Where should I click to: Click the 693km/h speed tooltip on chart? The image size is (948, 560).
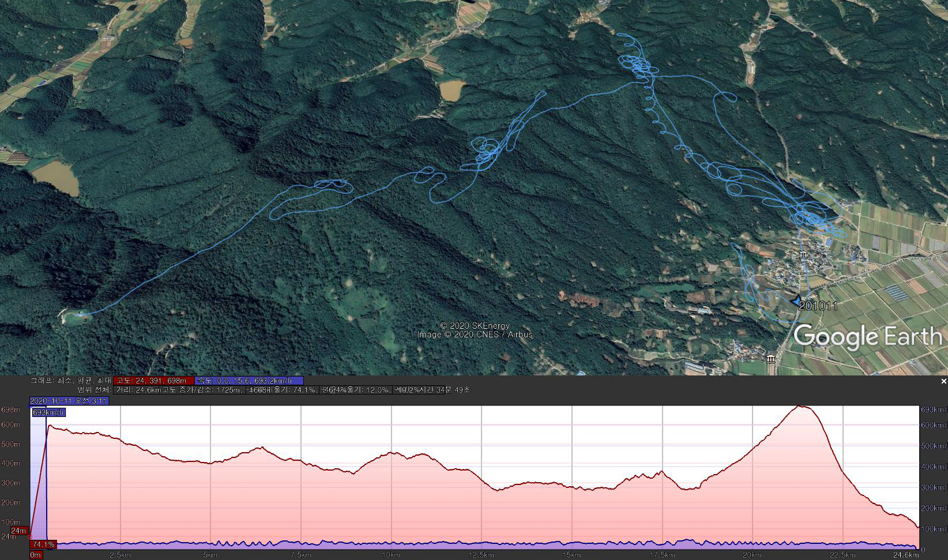click(48, 412)
